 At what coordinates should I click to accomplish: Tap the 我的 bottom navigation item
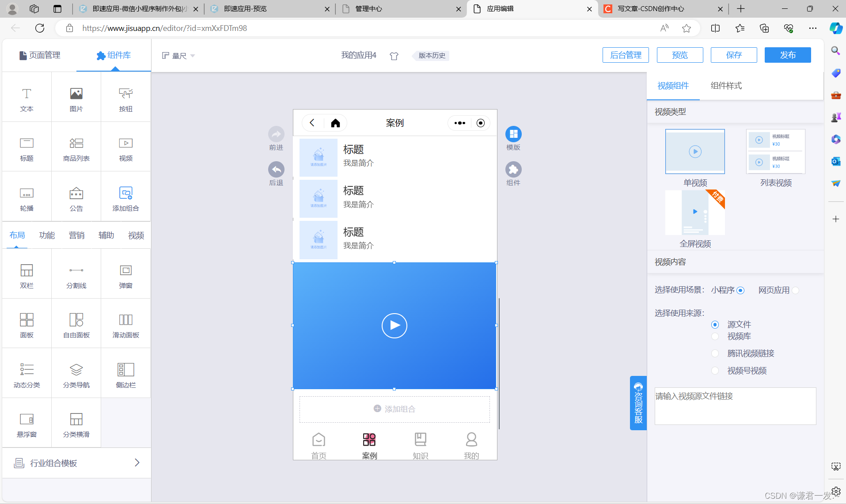click(x=471, y=446)
